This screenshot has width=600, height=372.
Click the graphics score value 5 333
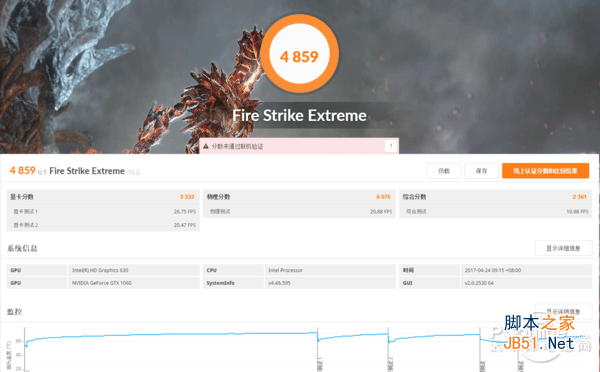(x=187, y=197)
